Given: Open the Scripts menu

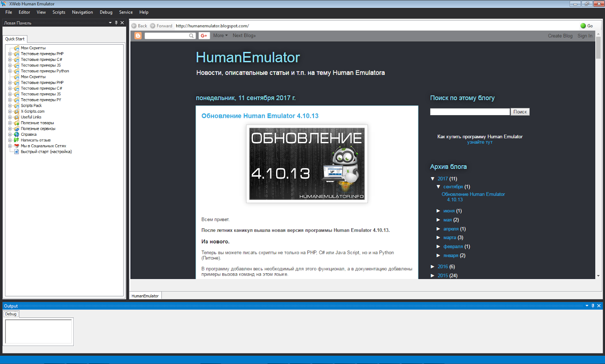Looking at the screenshot, I should (x=59, y=12).
